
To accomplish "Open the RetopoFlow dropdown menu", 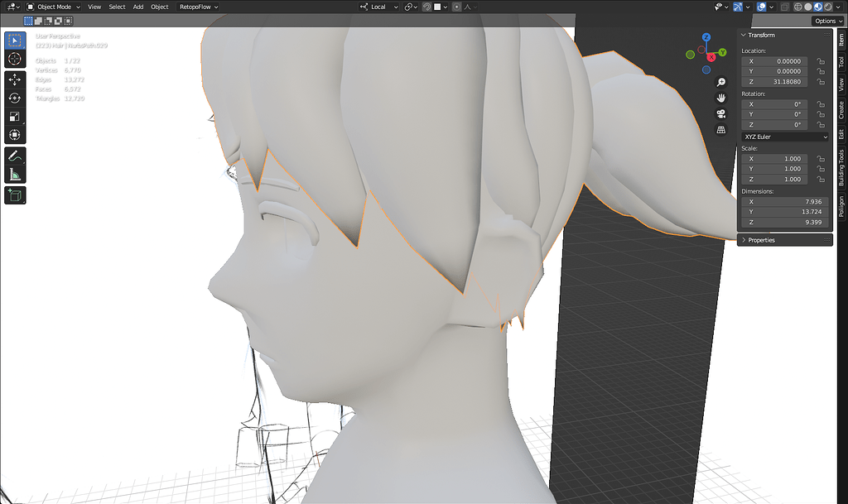I will tap(199, 7).
